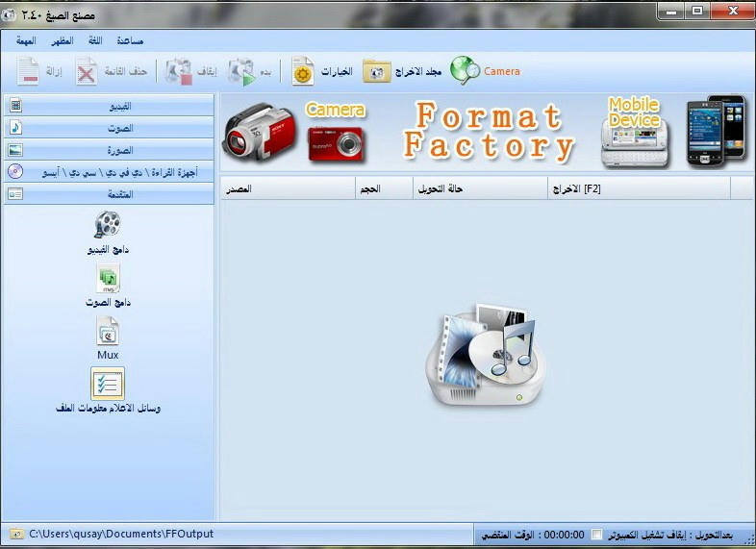Collapse the Advanced (المتقدمة) category
Viewport: 756px width, 549px height.
[x=109, y=194]
